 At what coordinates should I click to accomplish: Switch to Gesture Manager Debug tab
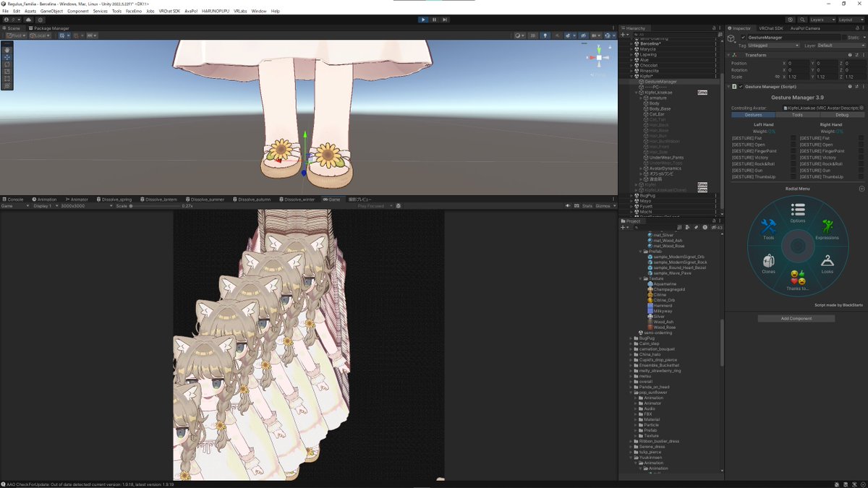(842, 114)
